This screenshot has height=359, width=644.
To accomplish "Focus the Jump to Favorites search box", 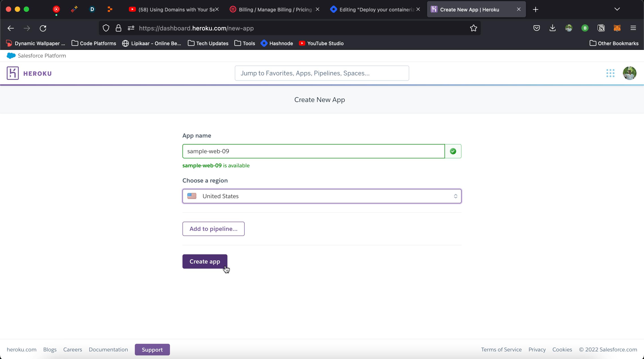I will pyautogui.click(x=322, y=73).
